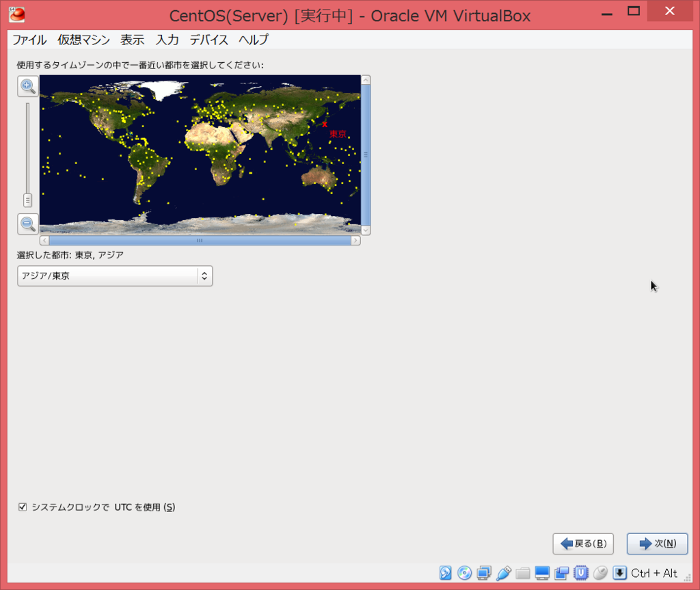The image size is (700, 590).
Task: Click the CPU virtualization status icon
Action: 581,573
